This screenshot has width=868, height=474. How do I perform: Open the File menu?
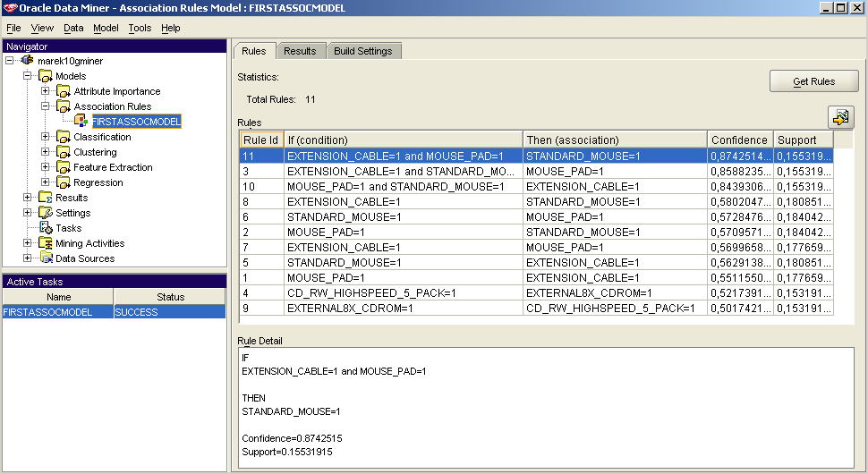(13, 28)
